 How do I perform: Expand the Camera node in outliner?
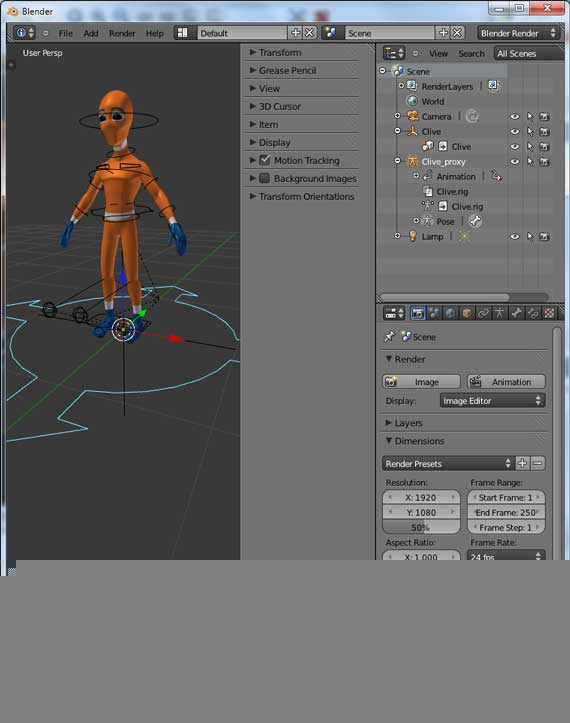pos(398,116)
